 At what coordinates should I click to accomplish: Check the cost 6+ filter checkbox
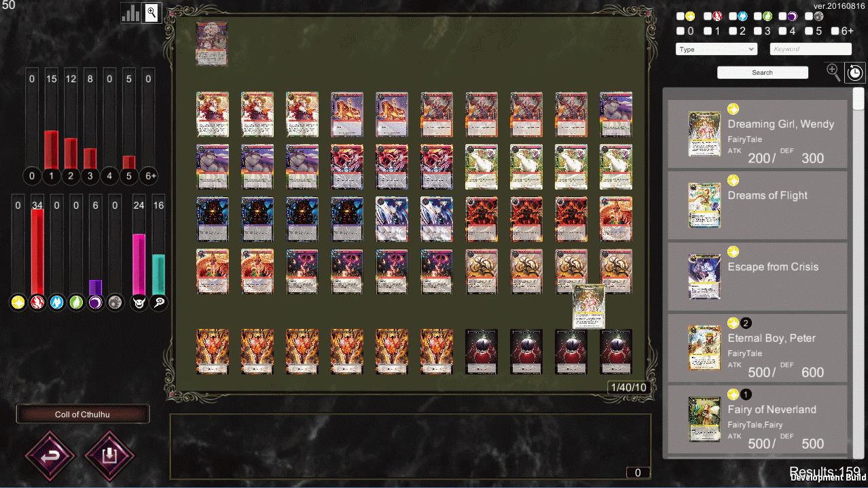[x=835, y=31]
